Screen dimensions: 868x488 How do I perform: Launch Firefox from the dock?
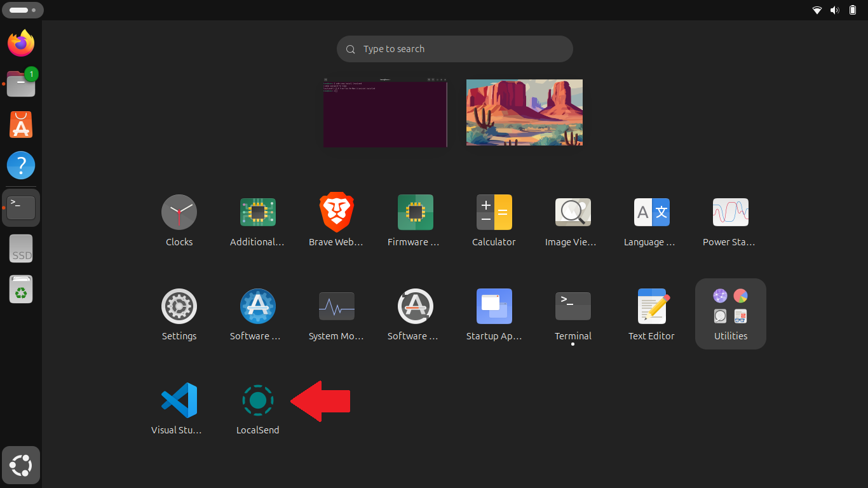click(x=21, y=43)
